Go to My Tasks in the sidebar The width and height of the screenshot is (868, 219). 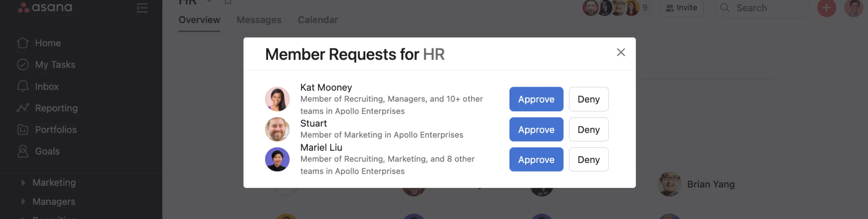point(55,65)
